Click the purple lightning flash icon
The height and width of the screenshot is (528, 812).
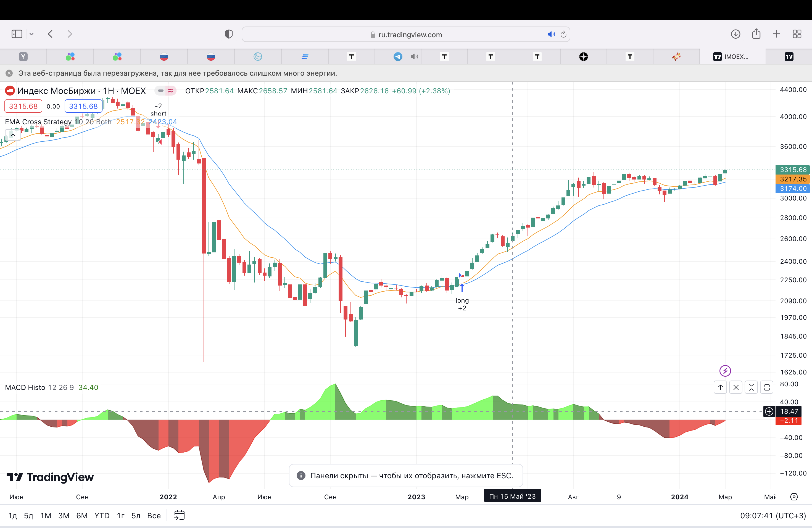(725, 370)
